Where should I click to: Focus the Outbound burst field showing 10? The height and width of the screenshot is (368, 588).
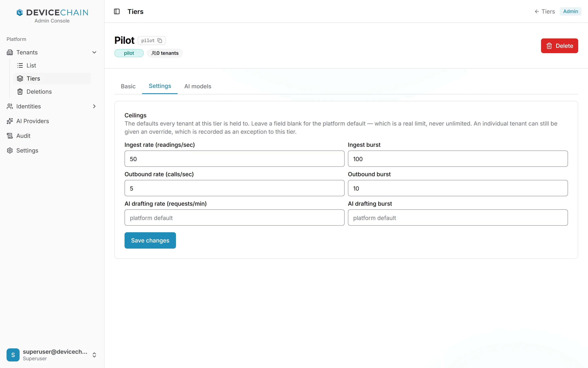(458, 188)
